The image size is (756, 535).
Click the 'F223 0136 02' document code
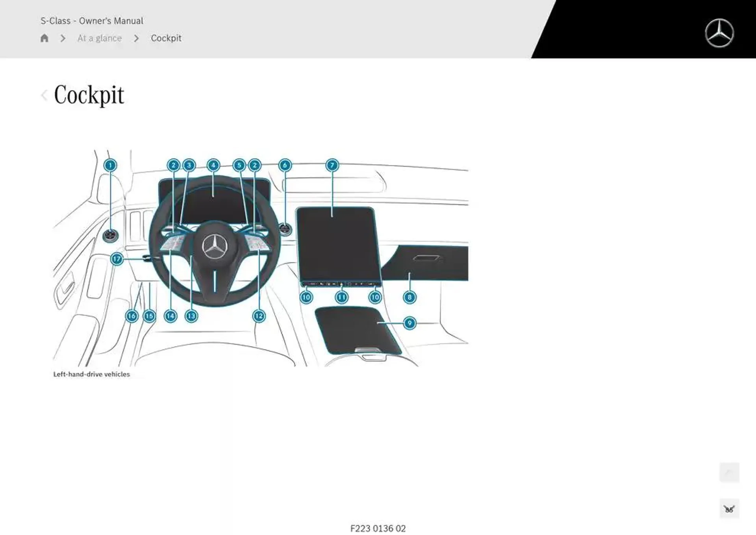click(378, 528)
